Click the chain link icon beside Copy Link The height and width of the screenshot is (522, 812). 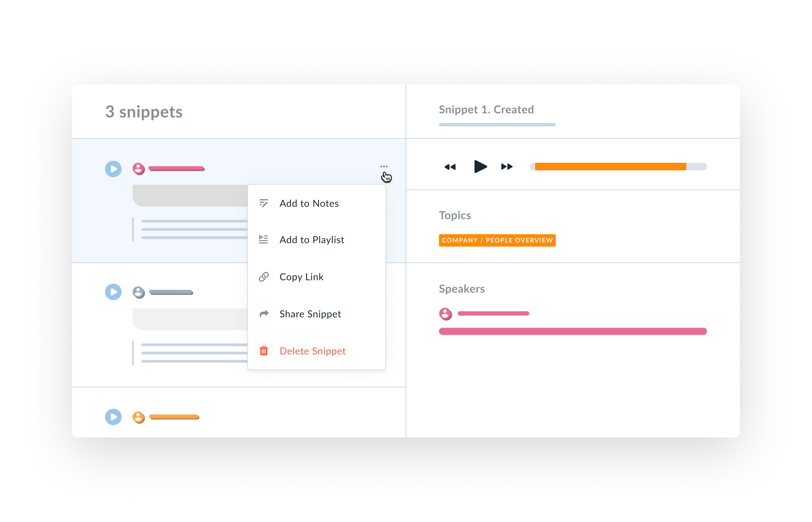pos(263,277)
